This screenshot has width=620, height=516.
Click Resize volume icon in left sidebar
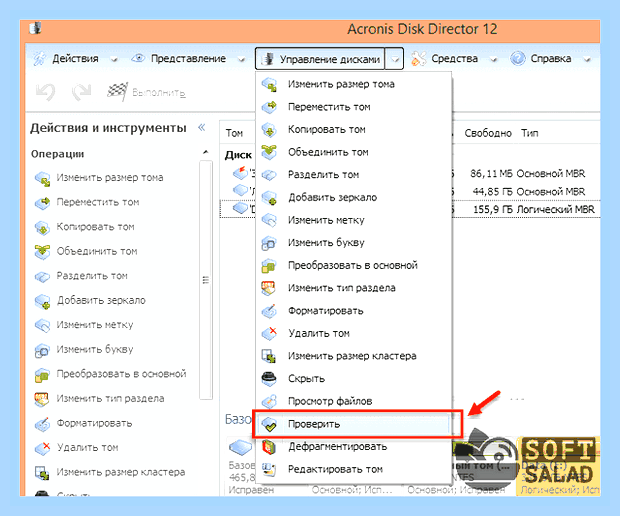42,179
